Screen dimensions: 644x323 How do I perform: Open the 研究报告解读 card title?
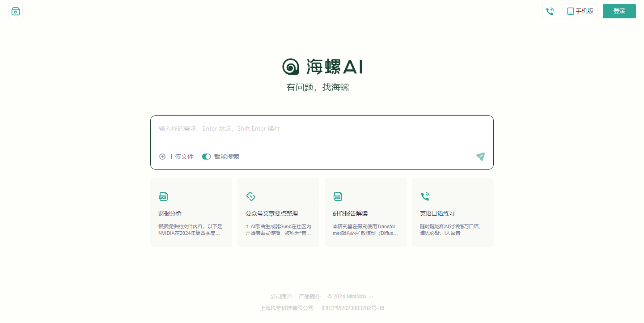[x=350, y=213]
